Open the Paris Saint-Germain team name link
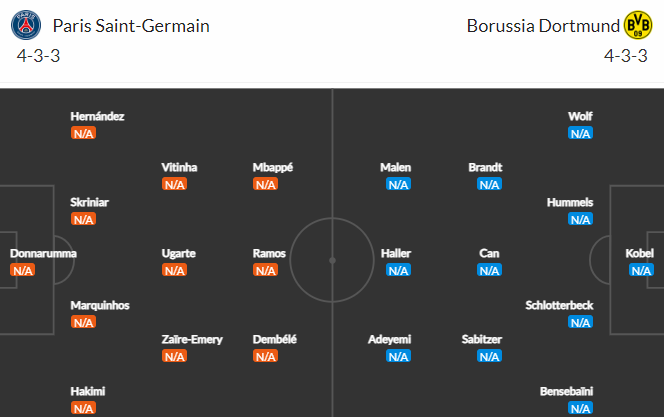 [x=131, y=25]
